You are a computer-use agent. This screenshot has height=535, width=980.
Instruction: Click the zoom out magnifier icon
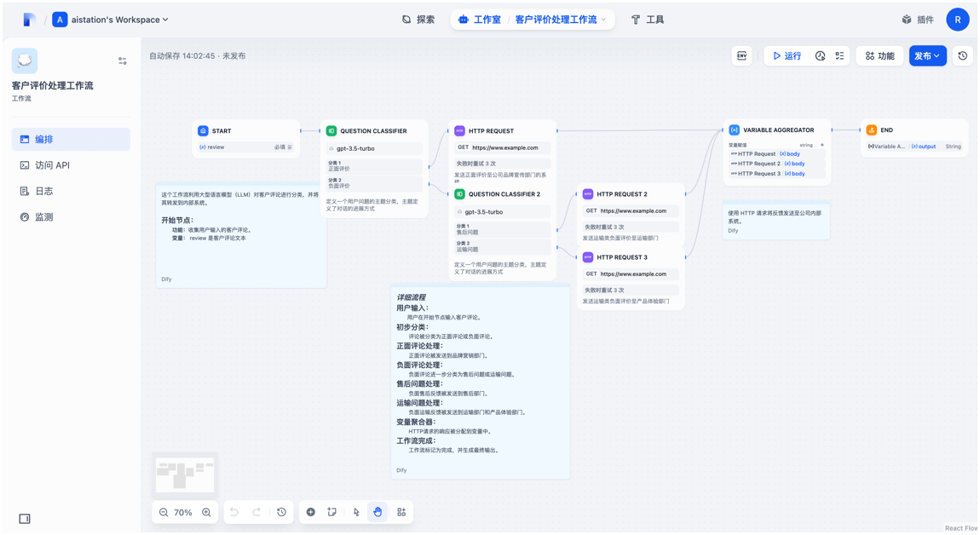click(x=164, y=512)
